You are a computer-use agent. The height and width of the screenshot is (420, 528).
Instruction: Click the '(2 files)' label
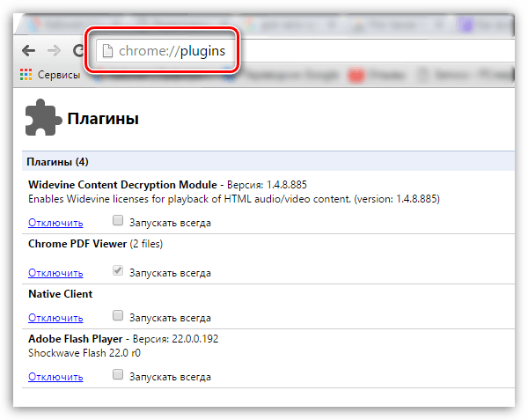[x=146, y=244]
